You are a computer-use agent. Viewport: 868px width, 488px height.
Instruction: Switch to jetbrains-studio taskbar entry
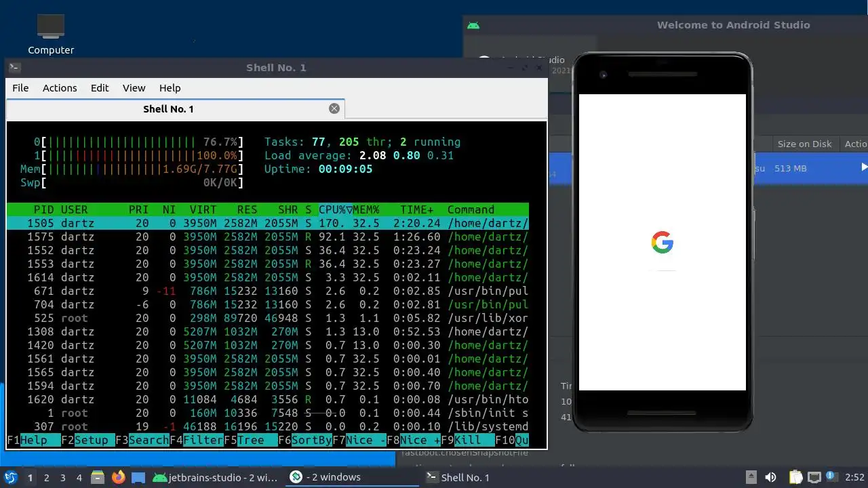215,478
